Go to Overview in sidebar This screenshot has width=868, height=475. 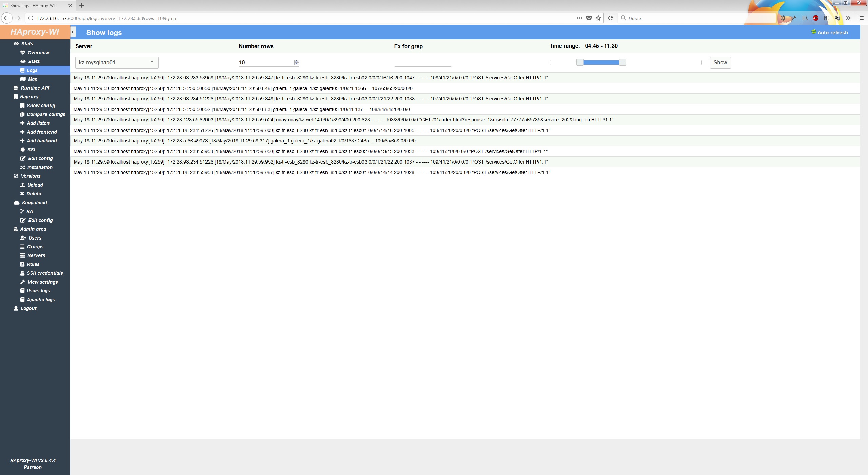(x=38, y=53)
